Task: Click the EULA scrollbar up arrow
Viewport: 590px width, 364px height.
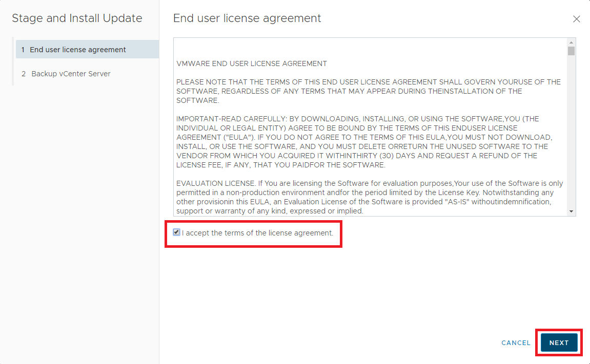Action: 571,42
